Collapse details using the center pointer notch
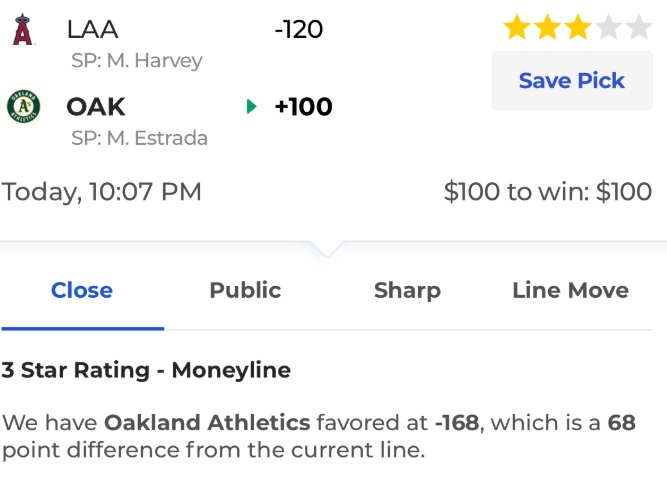Image resolution: width=667 pixels, height=481 pixels. (327, 248)
